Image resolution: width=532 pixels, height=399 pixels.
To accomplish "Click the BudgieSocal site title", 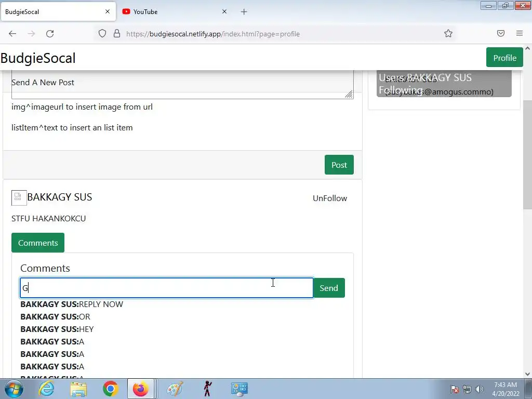I will pos(38,58).
